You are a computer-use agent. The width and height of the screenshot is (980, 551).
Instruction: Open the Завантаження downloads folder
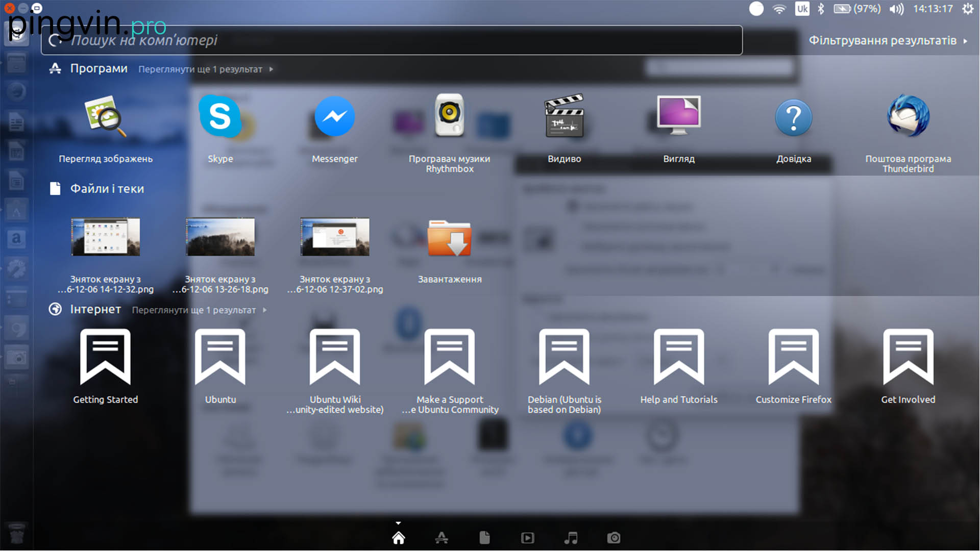pos(450,239)
